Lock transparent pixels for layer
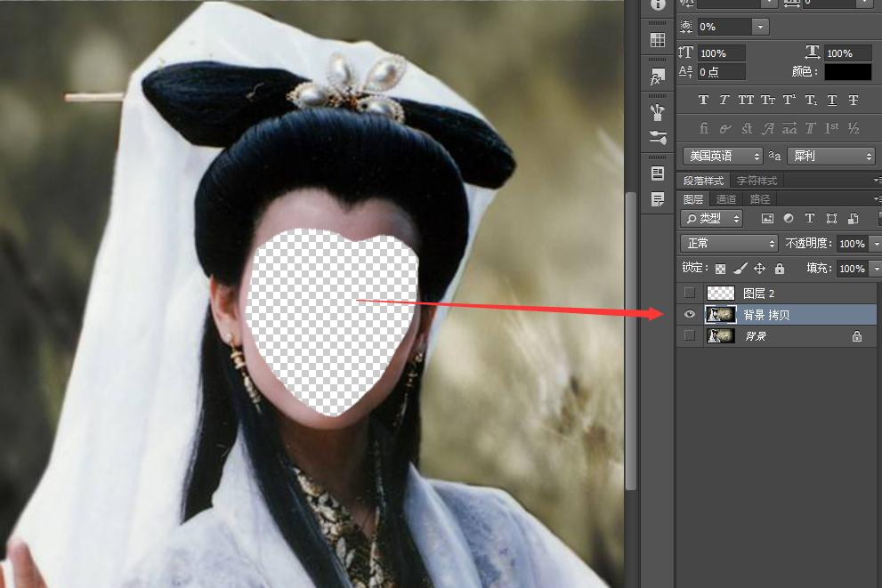The image size is (882, 588). (x=721, y=269)
